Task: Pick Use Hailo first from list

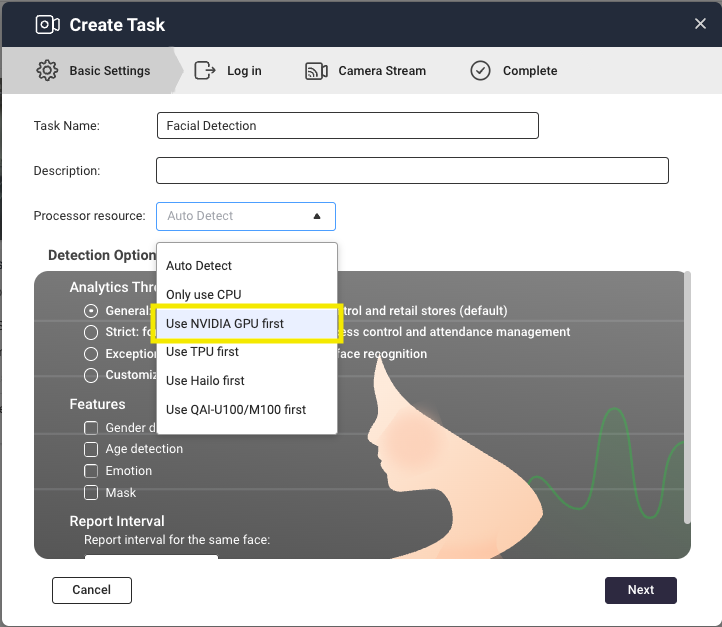Action: tap(205, 381)
